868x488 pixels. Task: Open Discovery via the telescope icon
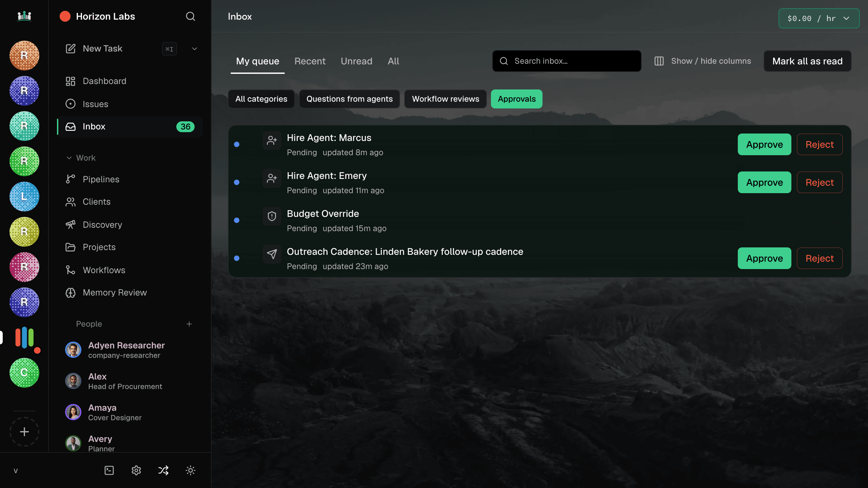pos(71,224)
